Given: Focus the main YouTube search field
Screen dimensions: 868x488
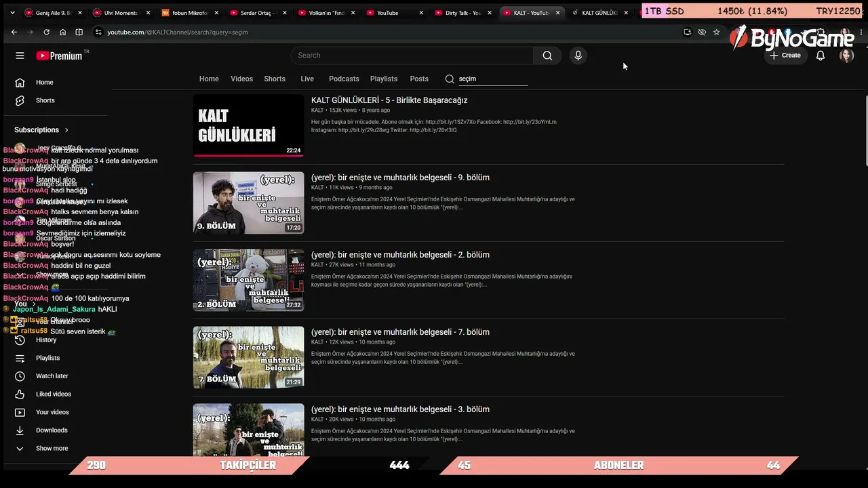Looking at the screenshot, I should click(x=412, y=56).
